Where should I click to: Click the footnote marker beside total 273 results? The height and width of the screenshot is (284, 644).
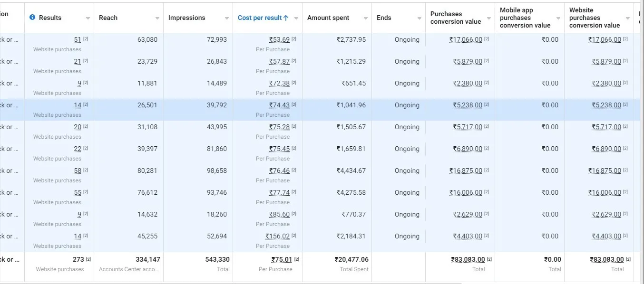(x=88, y=259)
